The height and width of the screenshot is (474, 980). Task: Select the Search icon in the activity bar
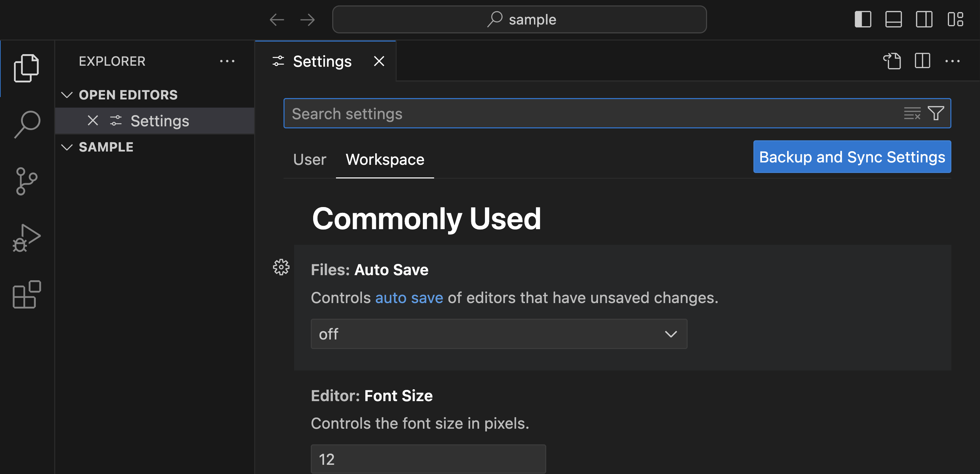[x=27, y=124]
